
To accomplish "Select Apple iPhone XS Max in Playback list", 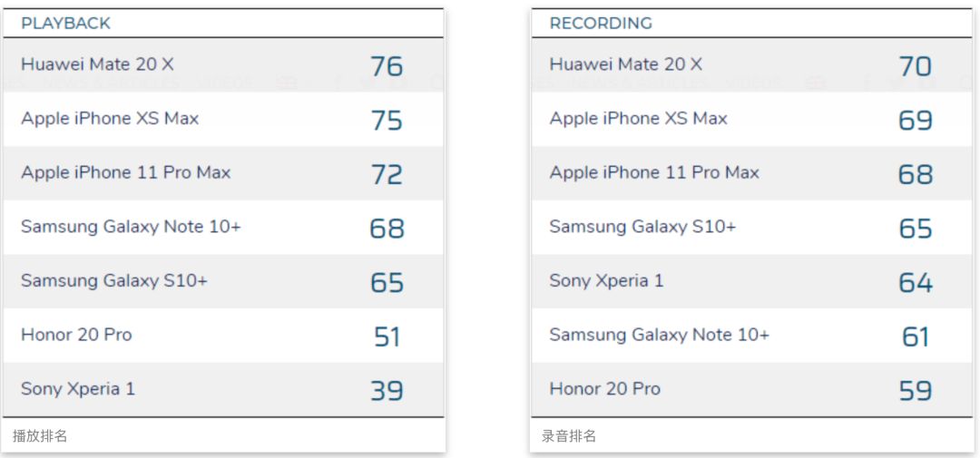I will point(110,119).
